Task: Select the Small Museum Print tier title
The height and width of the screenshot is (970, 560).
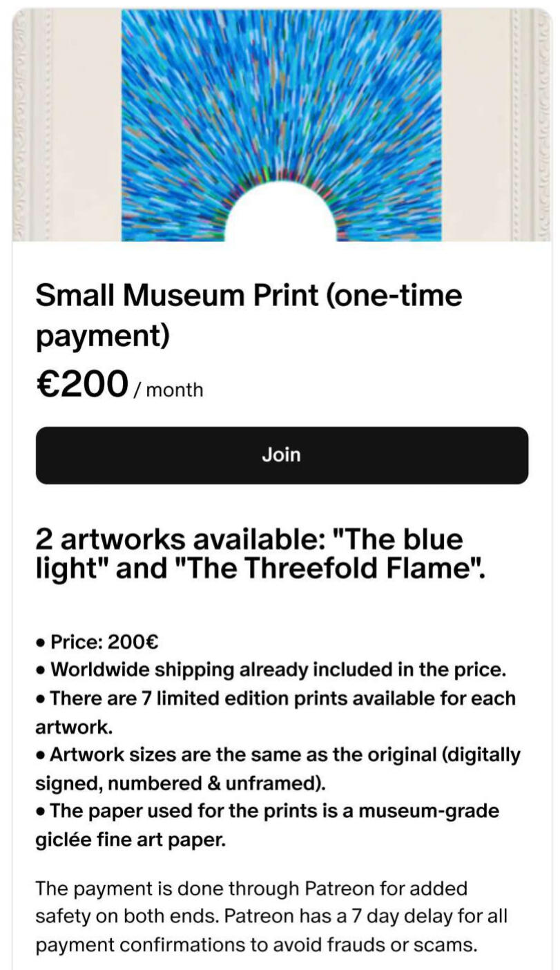Action: (249, 296)
